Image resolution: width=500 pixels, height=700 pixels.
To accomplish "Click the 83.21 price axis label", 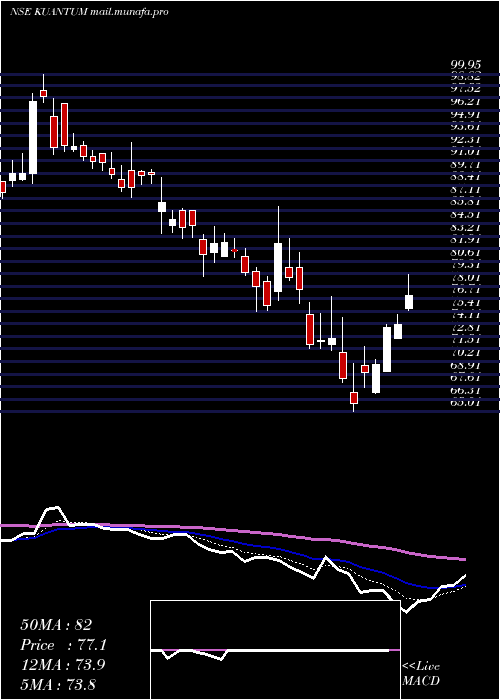I will click(x=467, y=227).
